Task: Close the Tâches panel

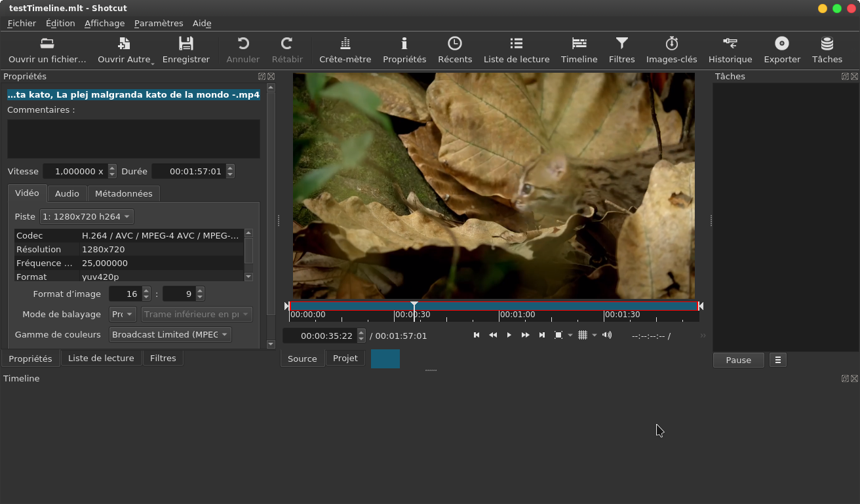Action: tap(855, 77)
